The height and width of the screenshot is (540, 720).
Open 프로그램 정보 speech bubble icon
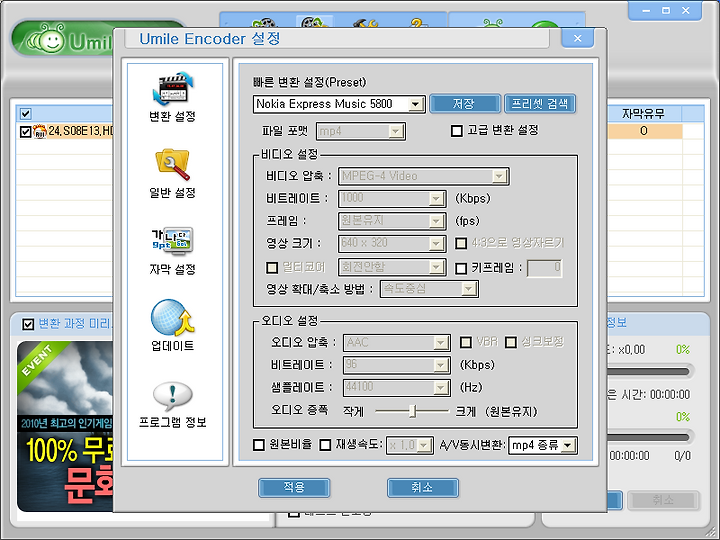(173, 396)
